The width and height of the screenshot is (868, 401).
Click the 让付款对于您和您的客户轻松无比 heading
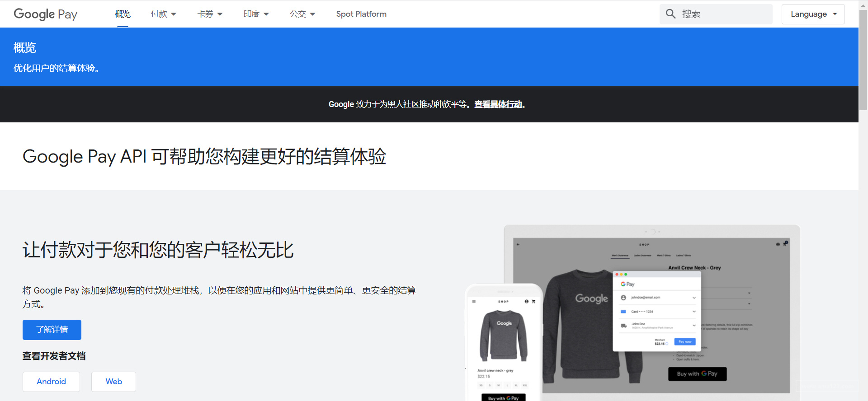tap(158, 250)
